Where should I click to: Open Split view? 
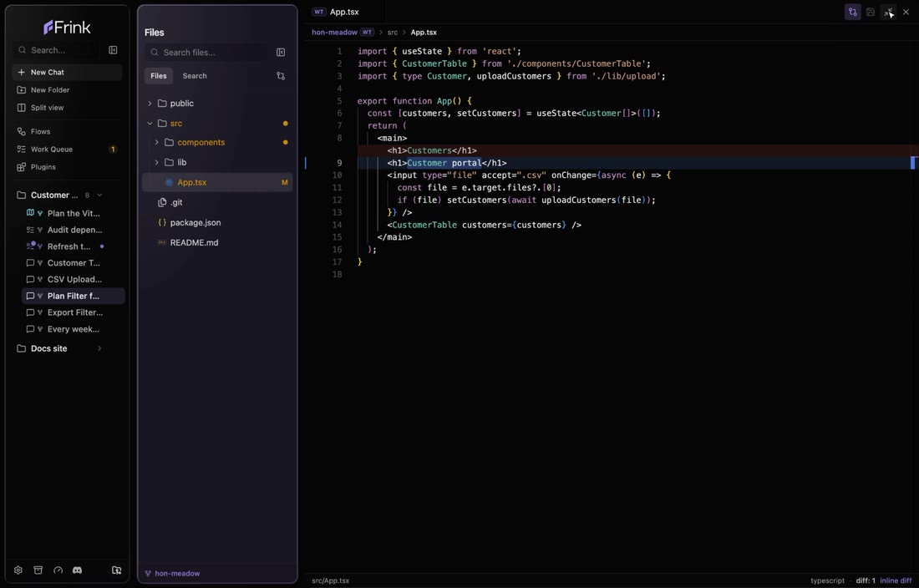67,108
